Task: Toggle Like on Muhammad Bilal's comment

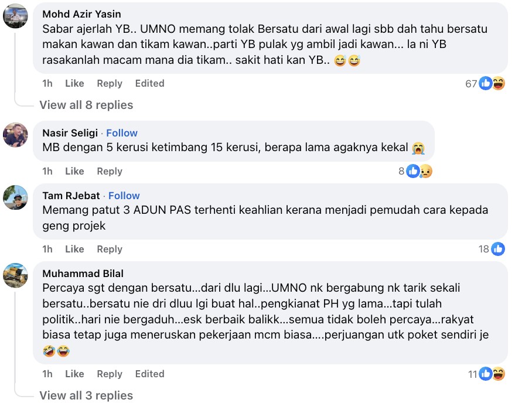Action: [74, 374]
